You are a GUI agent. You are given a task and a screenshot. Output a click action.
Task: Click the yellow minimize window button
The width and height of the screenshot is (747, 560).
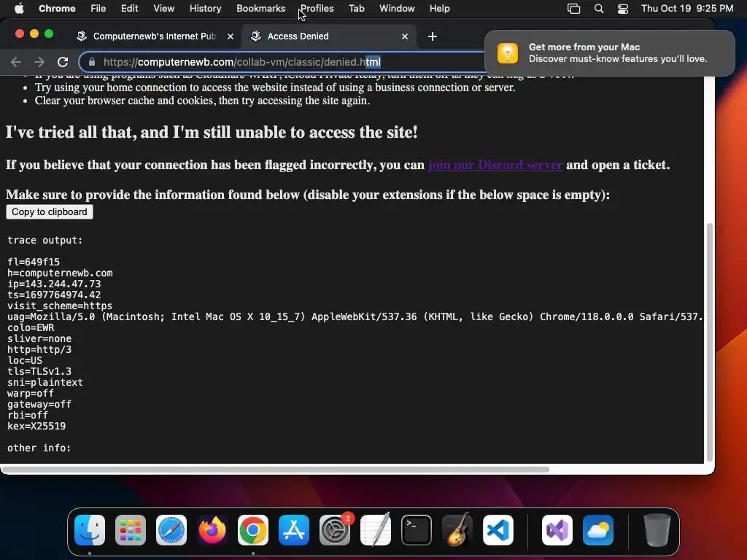34,34
